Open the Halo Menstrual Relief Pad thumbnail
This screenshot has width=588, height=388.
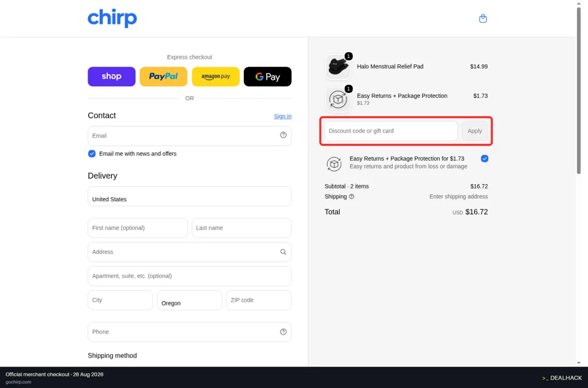tap(338, 67)
